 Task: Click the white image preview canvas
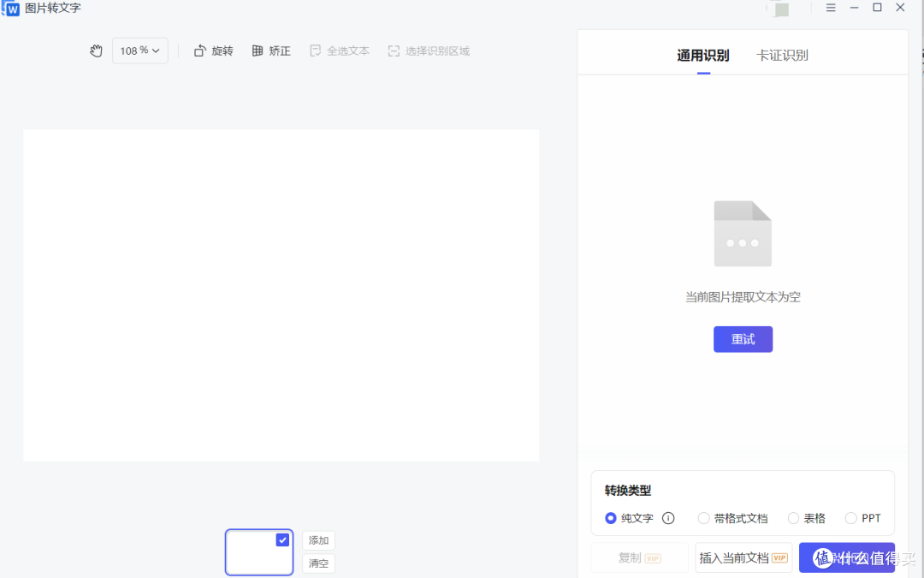[x=281, y=295]
